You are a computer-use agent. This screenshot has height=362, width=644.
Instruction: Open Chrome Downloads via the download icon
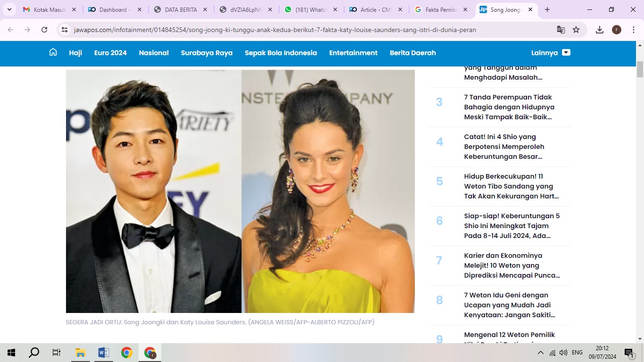click(599, 29)
